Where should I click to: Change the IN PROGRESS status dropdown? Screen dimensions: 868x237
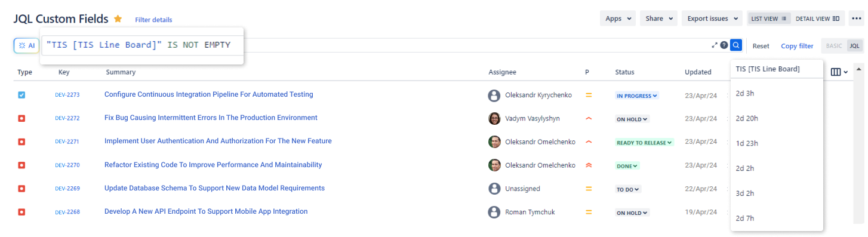637,96
